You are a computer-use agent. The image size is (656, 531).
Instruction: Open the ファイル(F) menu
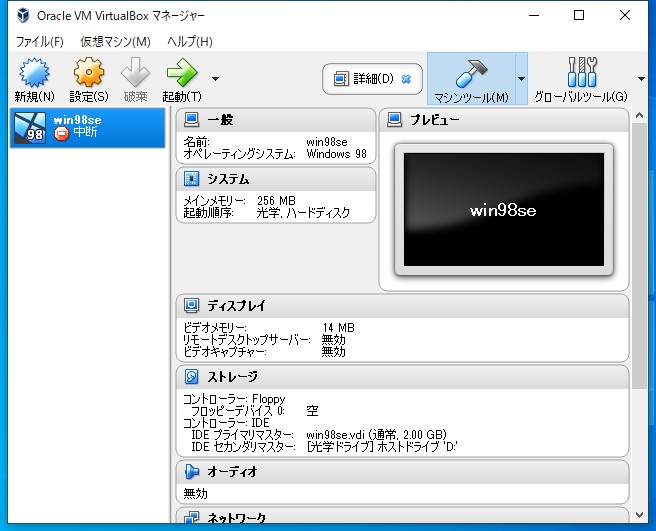tap(39, 41)
